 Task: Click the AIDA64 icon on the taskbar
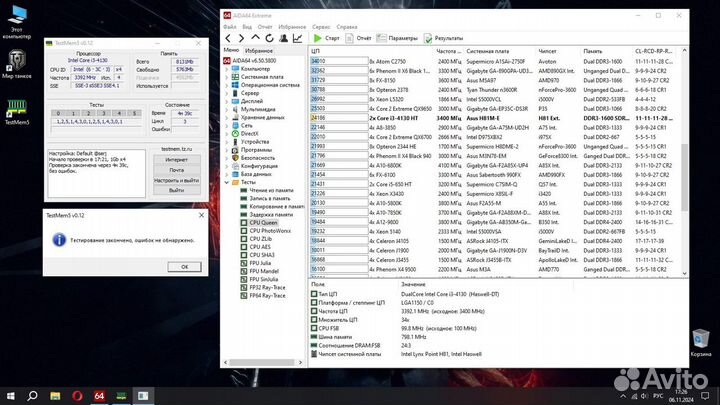coord(100,395)
